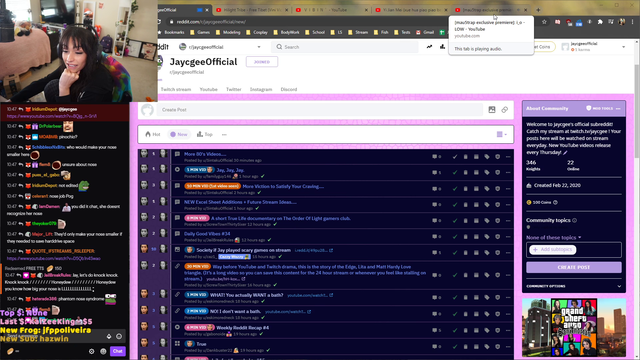Open emote picker in Twitch chat input
This screenshot has height=360, width=640.
pyautogui.click(x=119, y=336)
